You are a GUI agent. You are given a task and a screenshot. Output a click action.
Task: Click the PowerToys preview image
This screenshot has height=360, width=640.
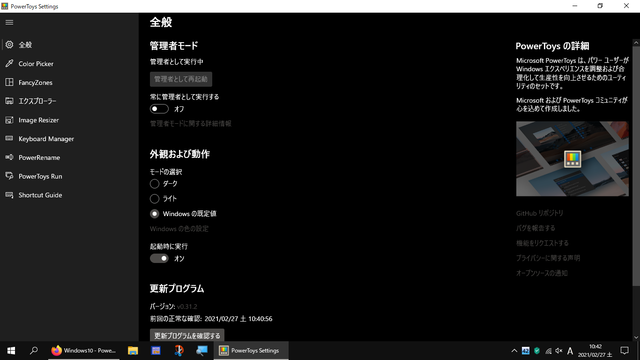(x=572, y=159)
